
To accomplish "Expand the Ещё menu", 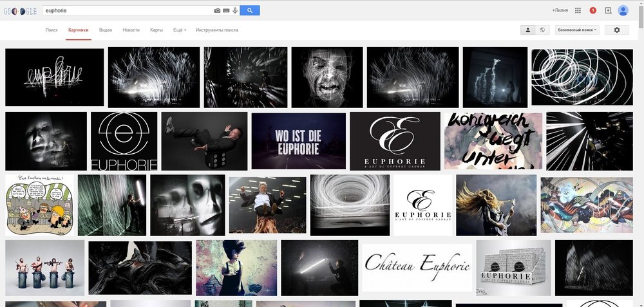I will tap(180, 30).
